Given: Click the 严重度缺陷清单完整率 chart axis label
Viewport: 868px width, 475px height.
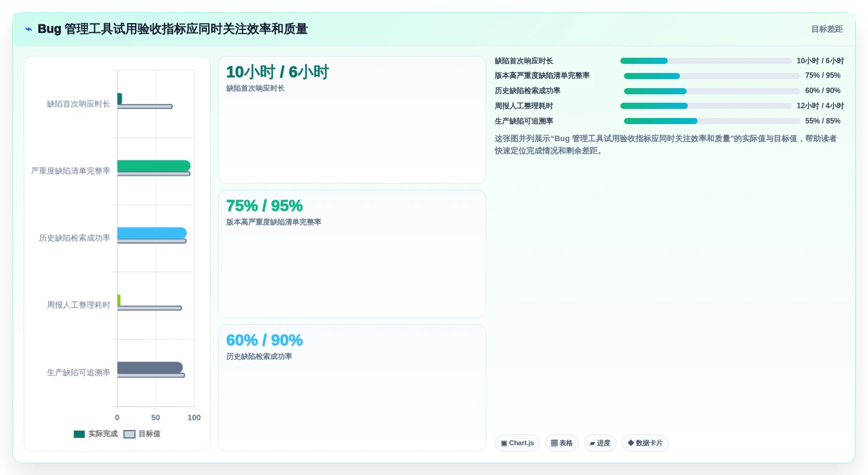Looking at the screenshot, I should [x=71, y=171].
